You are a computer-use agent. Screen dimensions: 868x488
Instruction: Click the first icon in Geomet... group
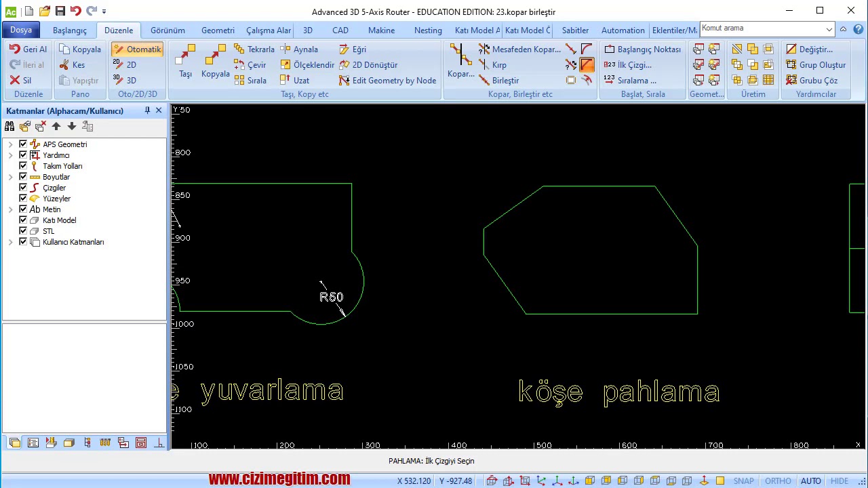pos(698,49)
